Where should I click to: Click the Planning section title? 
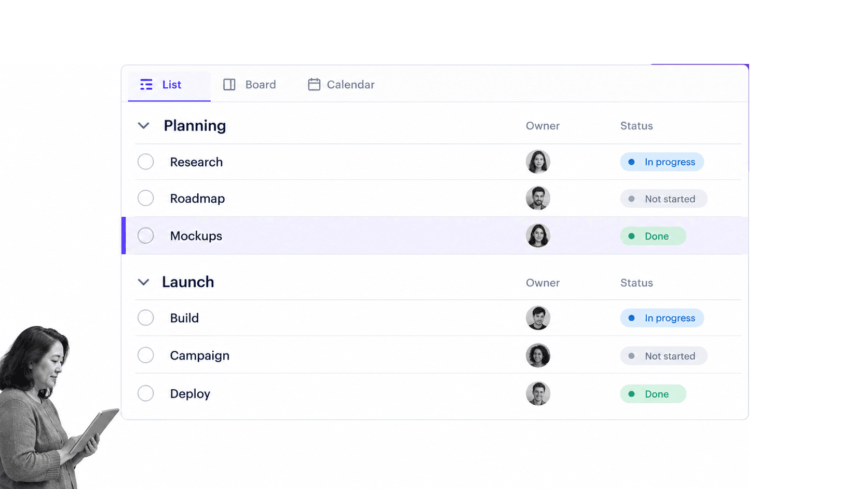pyautogui.click(x=195, y=126)
